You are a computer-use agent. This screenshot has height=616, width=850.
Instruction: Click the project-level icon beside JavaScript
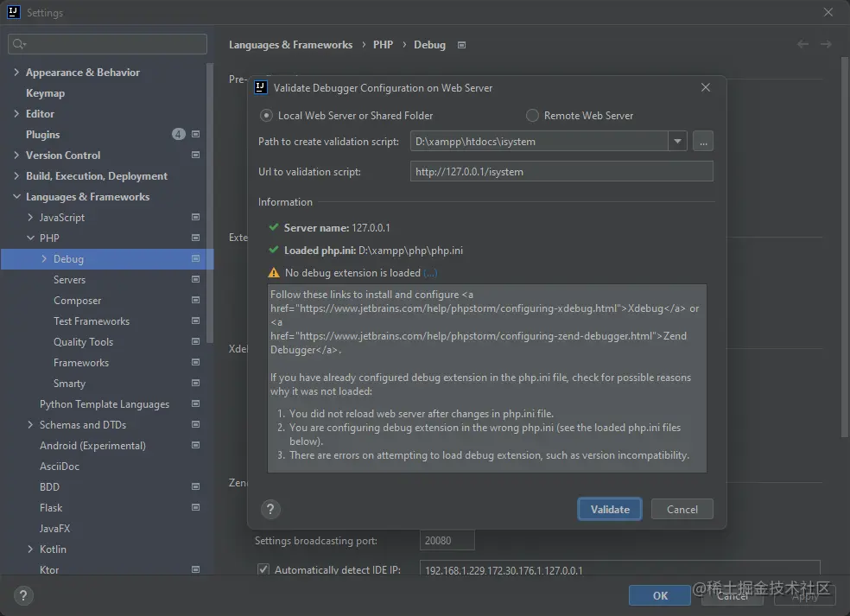pyautogui.click(x=196, y=217)
